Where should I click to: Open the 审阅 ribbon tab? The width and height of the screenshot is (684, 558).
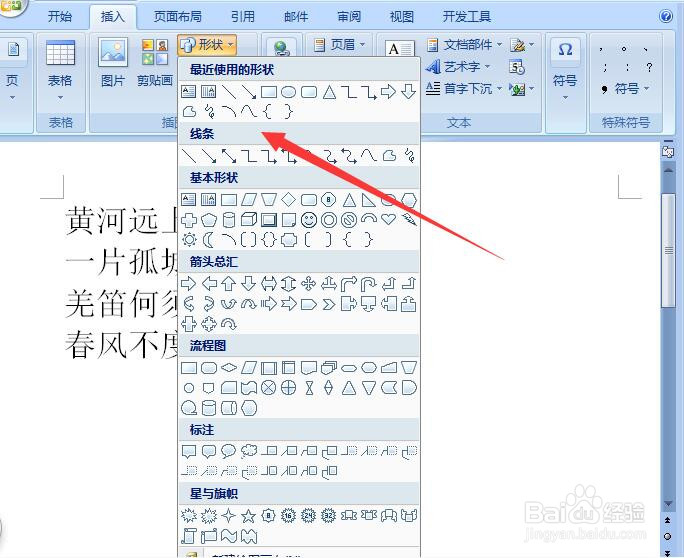click(349, 17)
